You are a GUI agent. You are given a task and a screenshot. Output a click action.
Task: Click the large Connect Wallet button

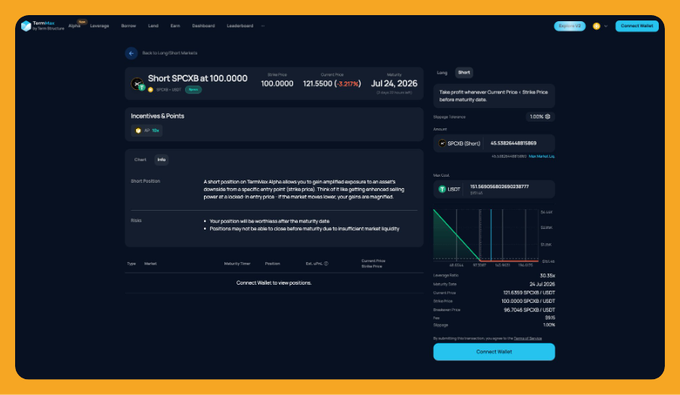[x=494, y=352]
